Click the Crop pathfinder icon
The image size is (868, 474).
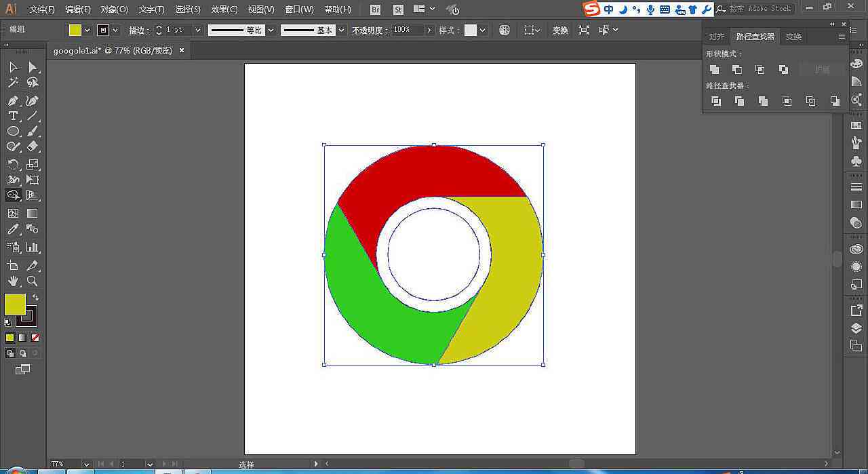787,101
